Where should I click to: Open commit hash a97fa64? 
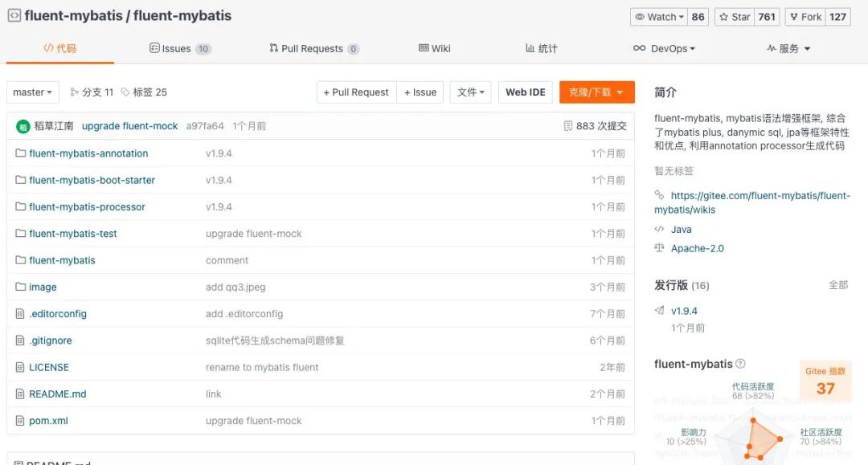click(205, 126)
